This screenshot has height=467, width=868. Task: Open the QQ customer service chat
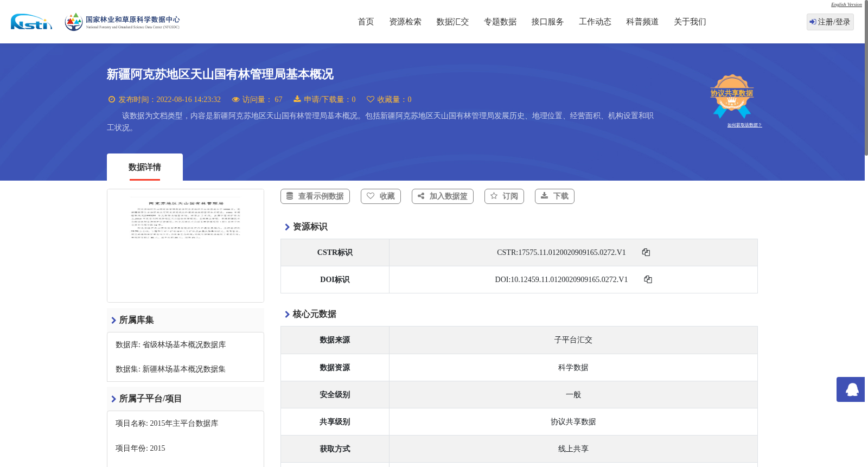pos(851,389)
